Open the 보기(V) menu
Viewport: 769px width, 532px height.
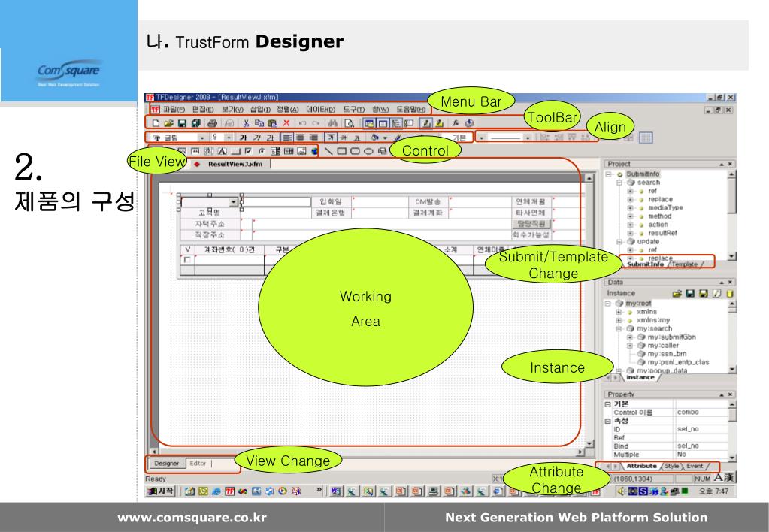coord(232,110)
